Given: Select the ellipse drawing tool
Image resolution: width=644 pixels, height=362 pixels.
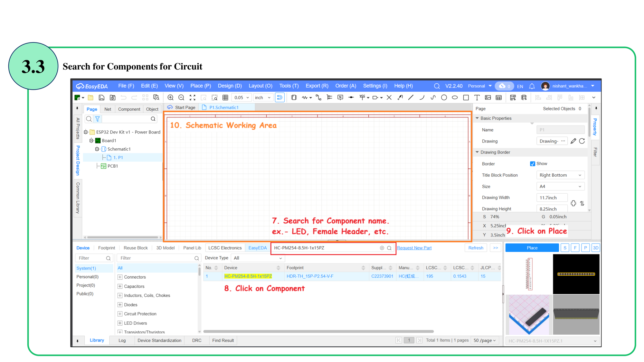Looking at the screenshot, I should [x=455, y=97].
